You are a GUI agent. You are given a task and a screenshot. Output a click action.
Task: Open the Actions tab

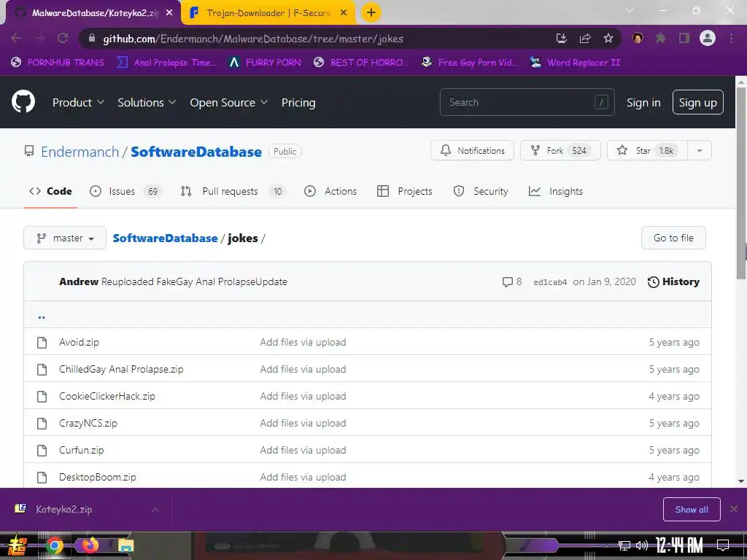tap(330, 192)
